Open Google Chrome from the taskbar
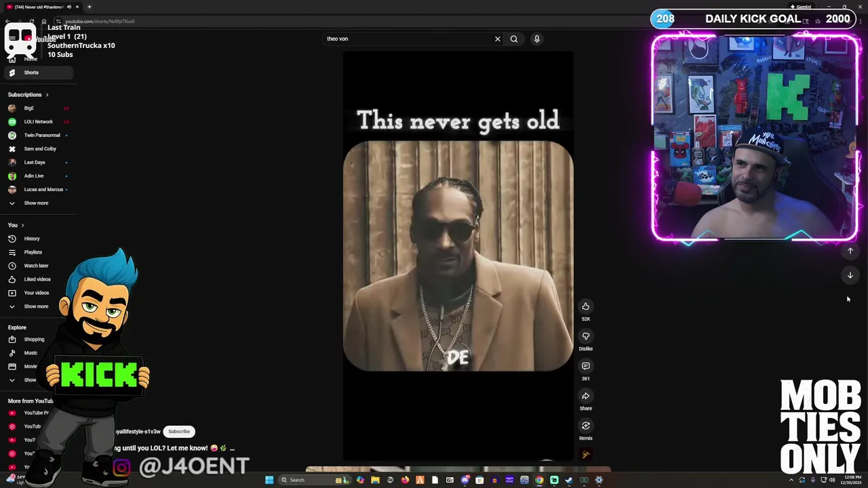The height and width of the screenshot is (488, 868). (539, 480)
